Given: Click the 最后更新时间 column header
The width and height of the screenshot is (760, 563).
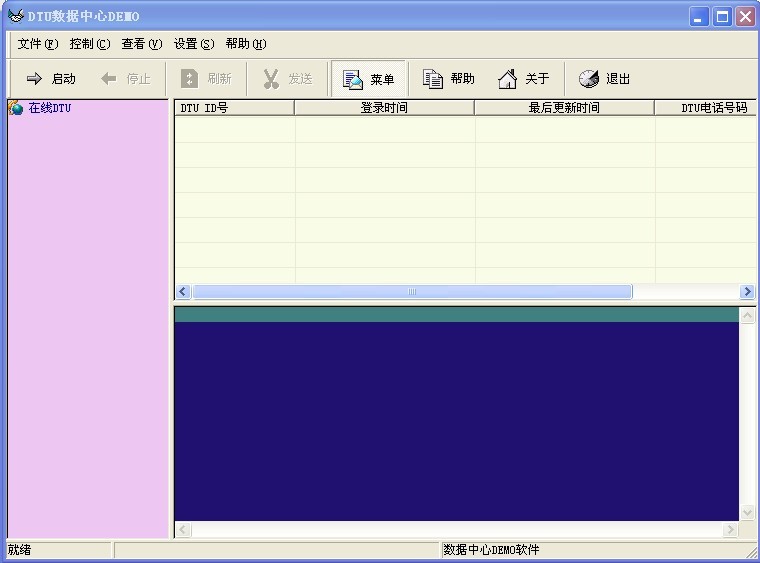Looking at the screenshot, I should 564,108.
